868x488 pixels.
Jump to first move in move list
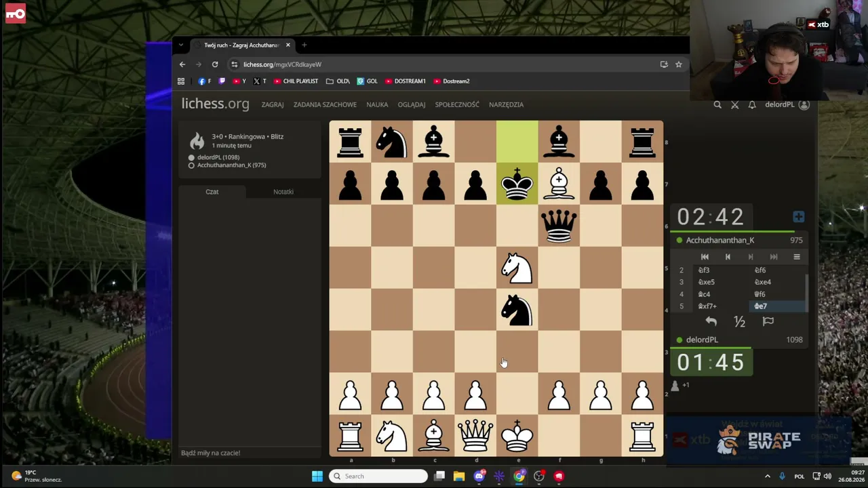pos(705,257)
